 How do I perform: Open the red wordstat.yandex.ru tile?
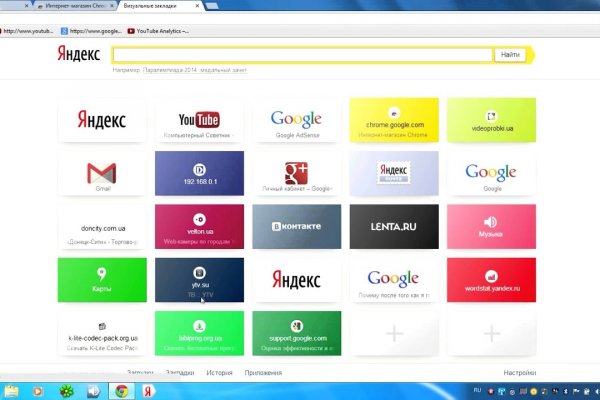coord(490,280)
